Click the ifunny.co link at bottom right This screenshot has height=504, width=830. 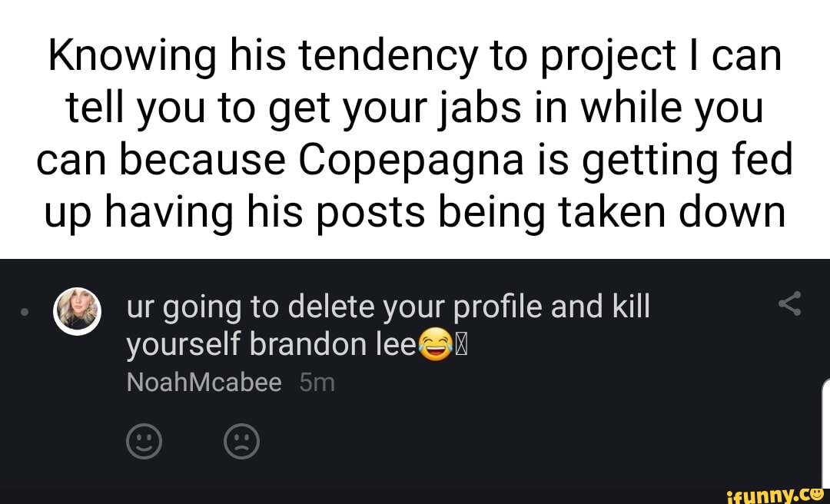pos(775,494)
